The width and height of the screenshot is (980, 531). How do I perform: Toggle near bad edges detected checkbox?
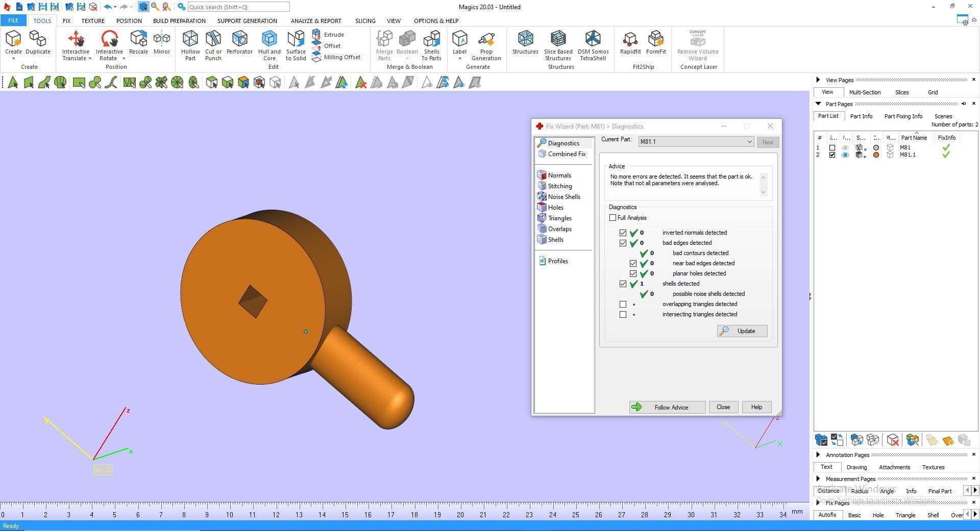[633, 263]
